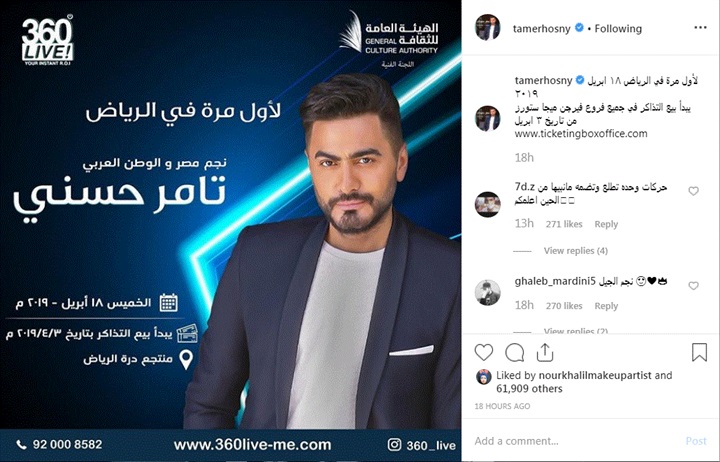720x462 pixels.
Task: Like the post with the heart icon
Action: [x=484, y=353]
